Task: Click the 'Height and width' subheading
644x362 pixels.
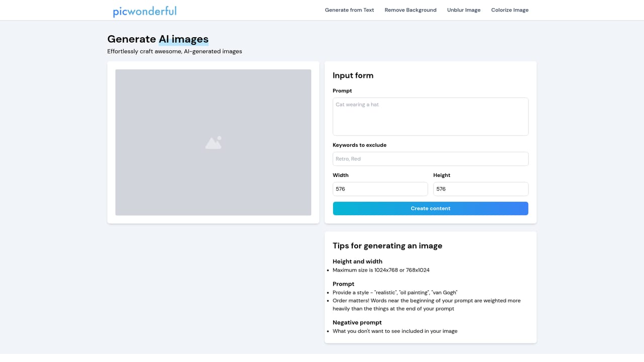Action: 357,261
